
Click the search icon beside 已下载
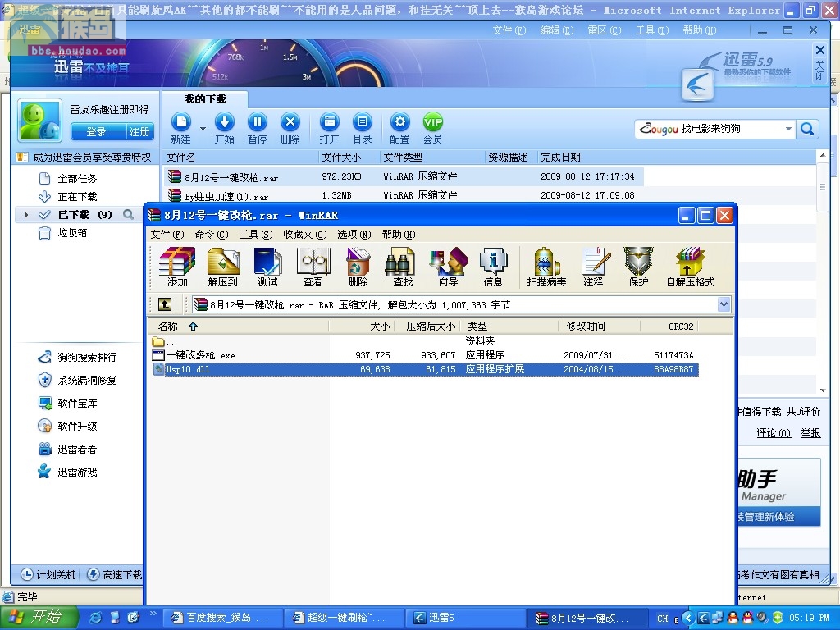tap(129, 215)
